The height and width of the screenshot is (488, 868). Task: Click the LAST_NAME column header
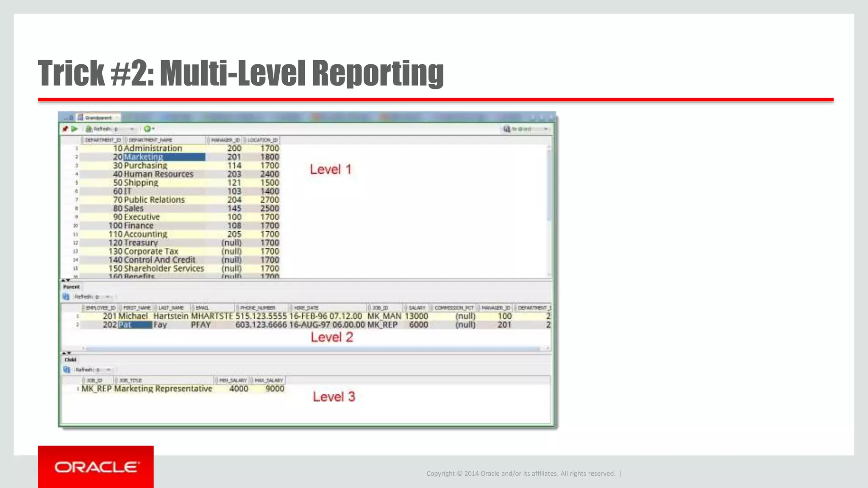click(x=171, y=308)
